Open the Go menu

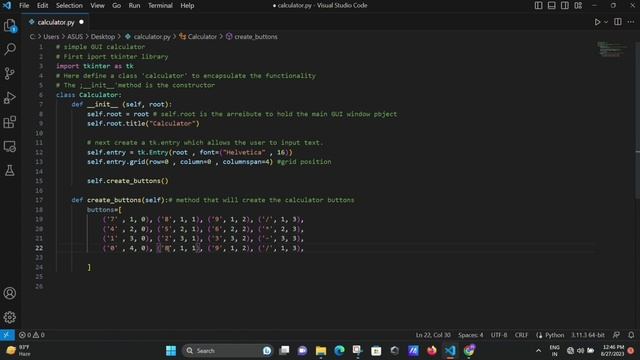pyautogui.click(x=116, y=5)
